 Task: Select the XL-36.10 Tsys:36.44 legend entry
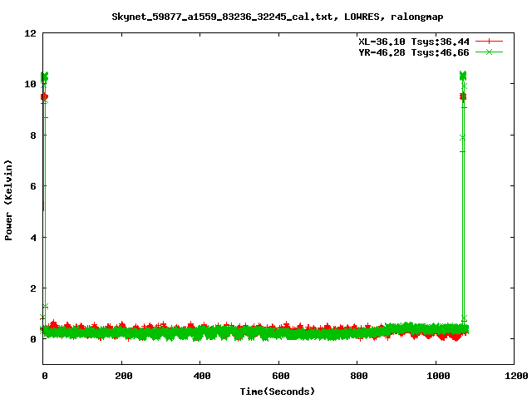click(414, 42)
